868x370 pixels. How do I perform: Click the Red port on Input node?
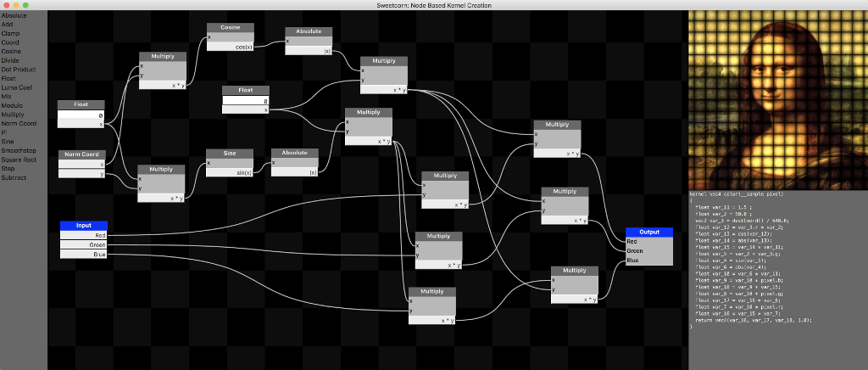pos(84,235)
